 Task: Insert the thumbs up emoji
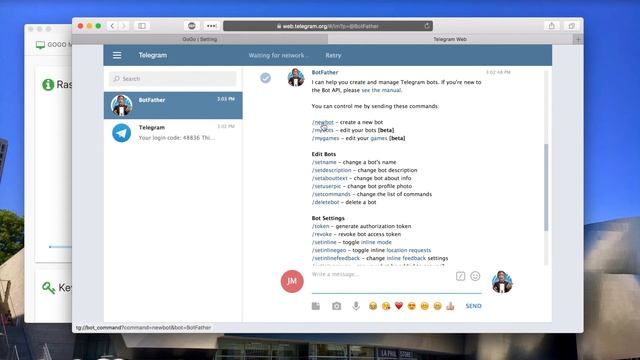450,306
